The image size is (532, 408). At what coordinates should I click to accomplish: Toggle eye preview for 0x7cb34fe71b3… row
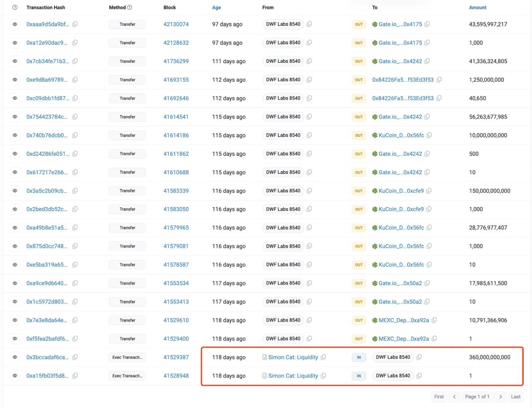click(15, 61)
